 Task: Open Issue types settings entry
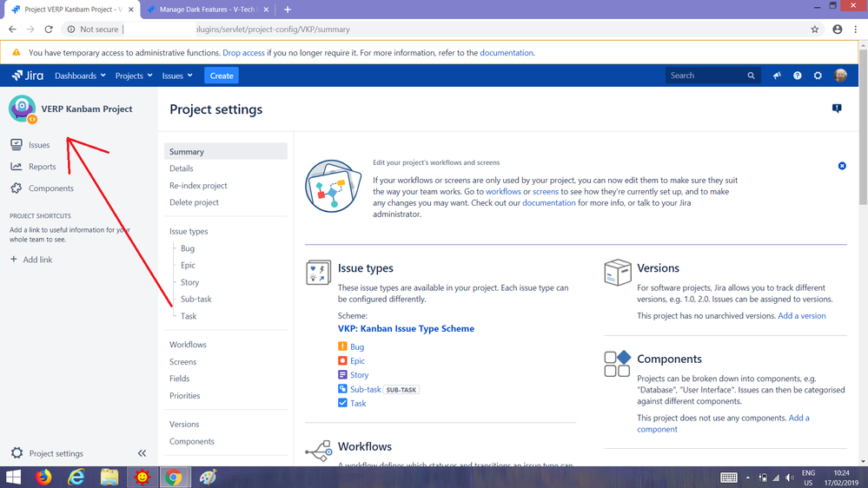[x=189, y=231]
